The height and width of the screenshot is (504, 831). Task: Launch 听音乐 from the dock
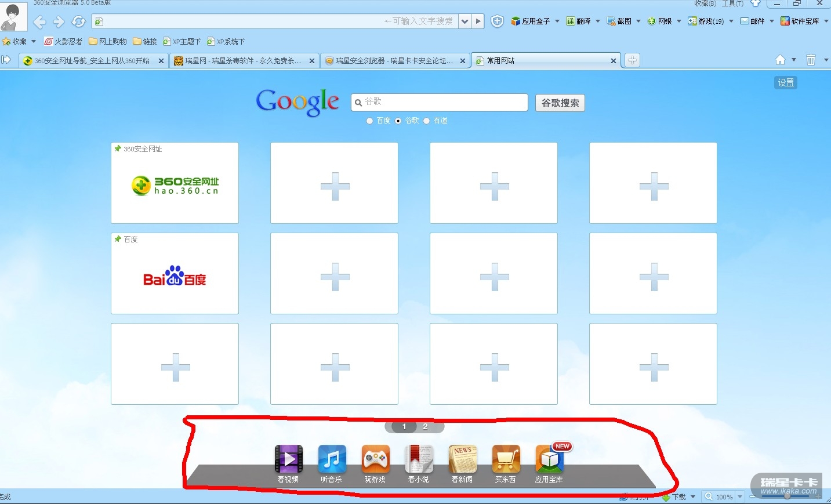[x=332, y=464]
